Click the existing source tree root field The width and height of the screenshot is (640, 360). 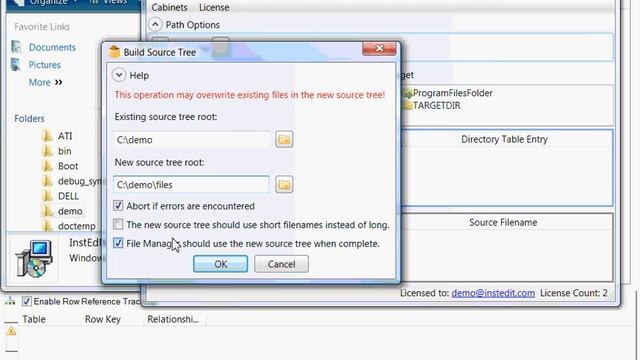point(191,140)
